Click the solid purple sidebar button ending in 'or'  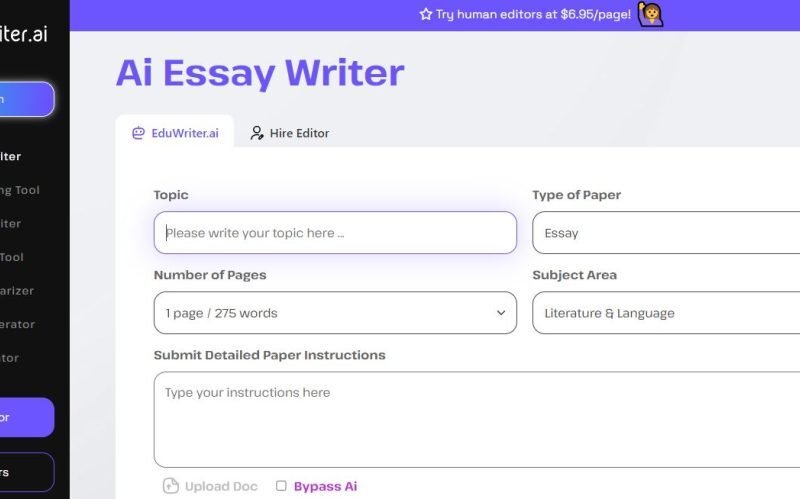click(x=27, y=417)
